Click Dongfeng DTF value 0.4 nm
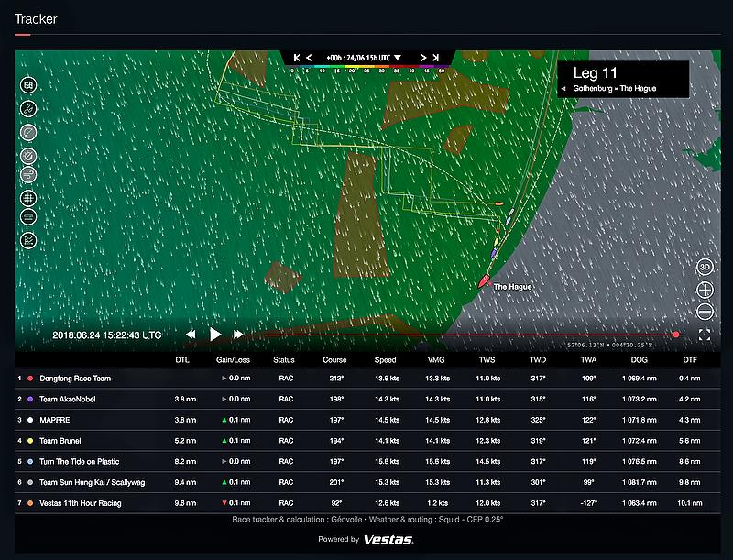The image size is (733, 560). click(690, 379)
